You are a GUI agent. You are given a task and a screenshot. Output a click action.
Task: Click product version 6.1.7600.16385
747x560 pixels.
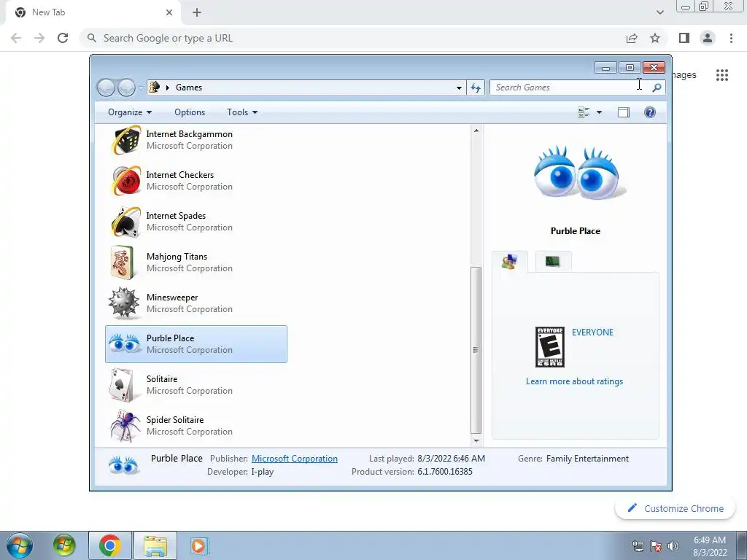tap(445, 472)
